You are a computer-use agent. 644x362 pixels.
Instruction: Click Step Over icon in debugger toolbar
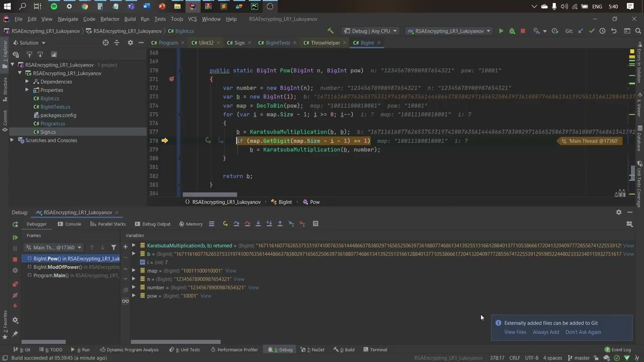click(236, 224)
